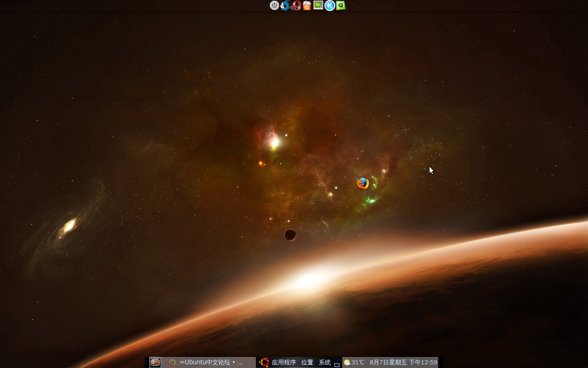Open the 系统 menu

(x=325, y=362)
